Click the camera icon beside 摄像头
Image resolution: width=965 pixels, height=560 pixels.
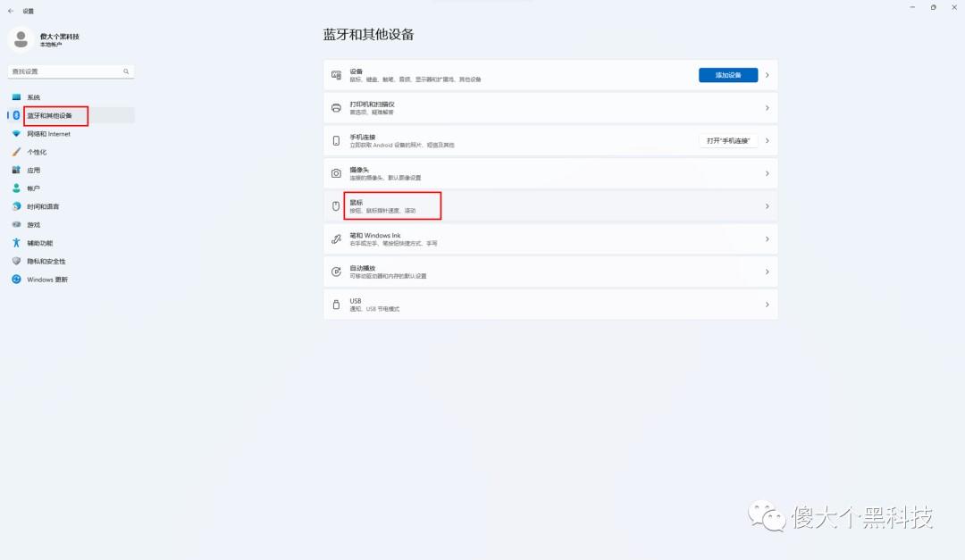click(x=336, y=173)
